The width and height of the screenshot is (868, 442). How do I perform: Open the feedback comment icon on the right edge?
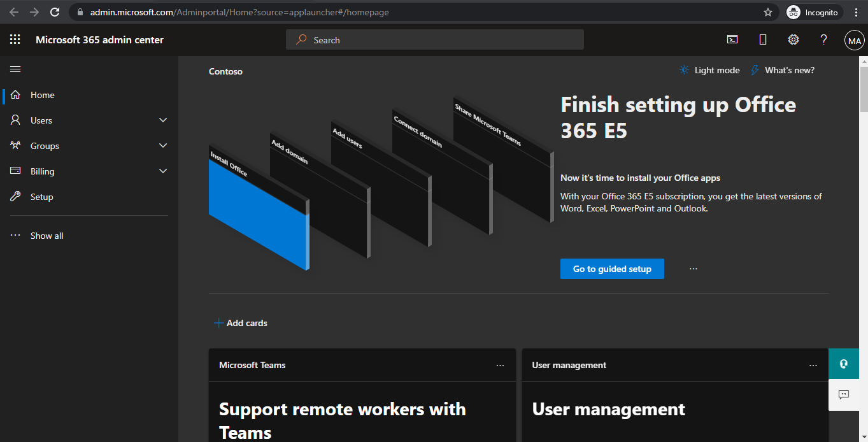(843, 395)
